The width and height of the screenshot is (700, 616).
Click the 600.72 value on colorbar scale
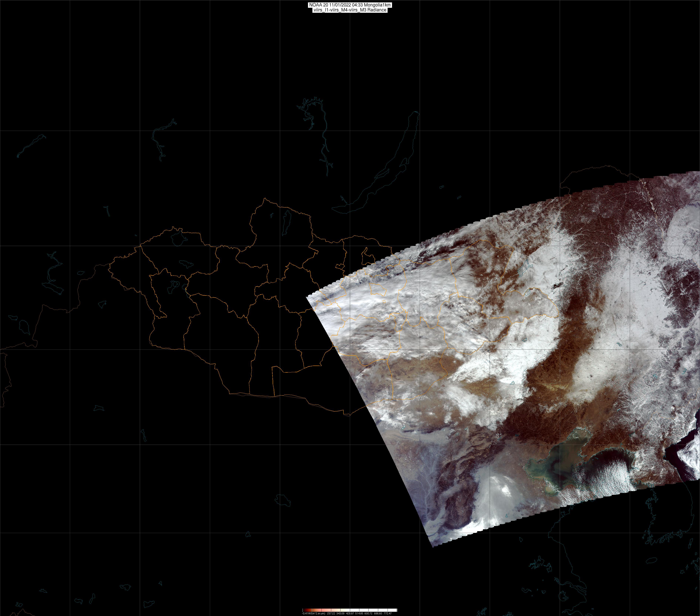[369, 613]
